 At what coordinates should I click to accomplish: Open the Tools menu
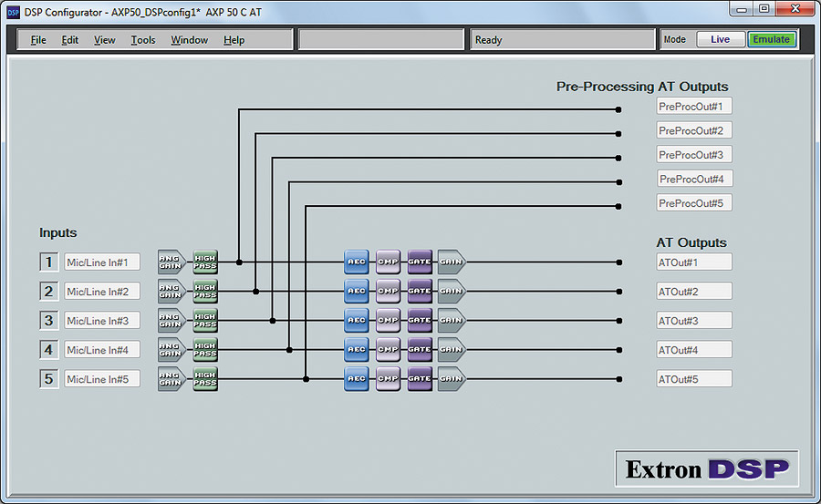point(143,40)
